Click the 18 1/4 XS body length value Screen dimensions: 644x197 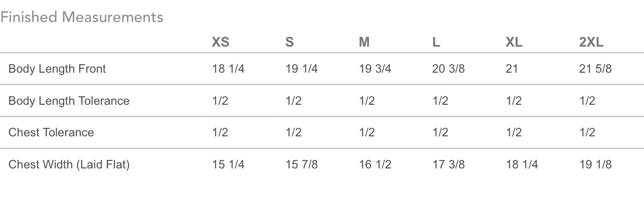(228, 69)
